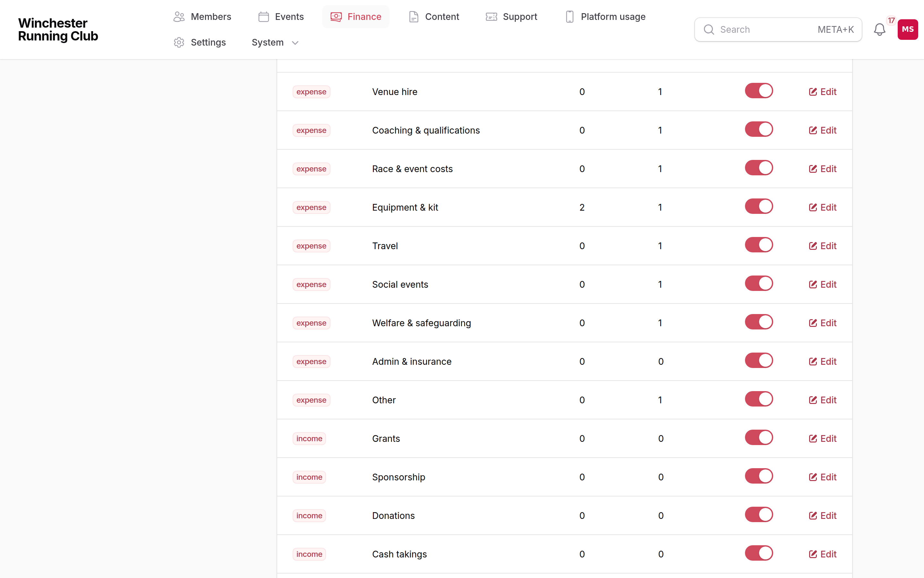Click the Winchester Running Club logo
Image resolution: width=924 pixels, height=578 pixels.
pyautogui.click(x=58, y=30)
